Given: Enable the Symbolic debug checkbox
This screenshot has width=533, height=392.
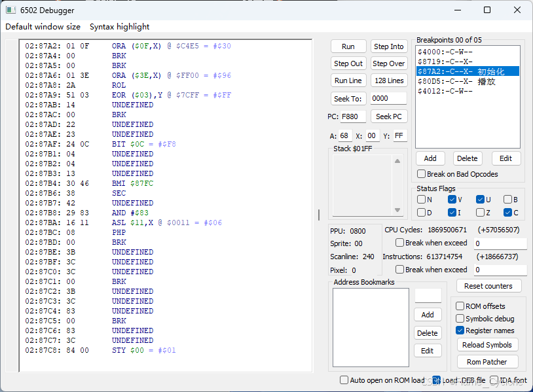Looking at the screenshot, I should [460, 318].
